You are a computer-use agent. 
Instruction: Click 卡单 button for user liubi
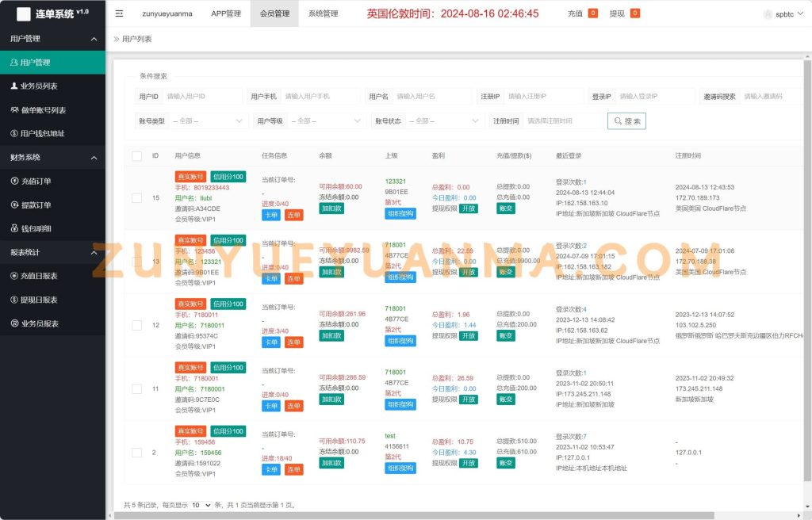[x=271, y=215]
